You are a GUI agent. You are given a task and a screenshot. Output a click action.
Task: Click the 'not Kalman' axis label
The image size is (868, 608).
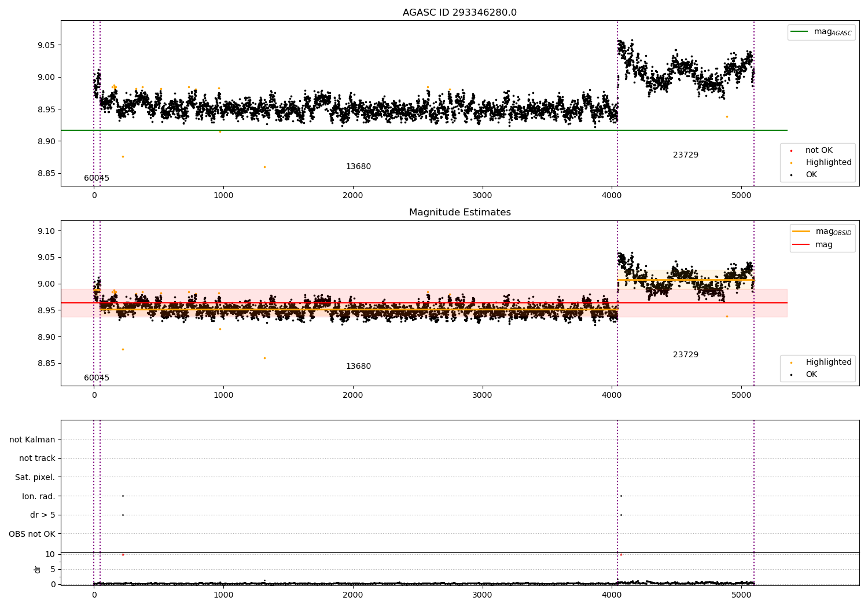click(x=32, y=440)
